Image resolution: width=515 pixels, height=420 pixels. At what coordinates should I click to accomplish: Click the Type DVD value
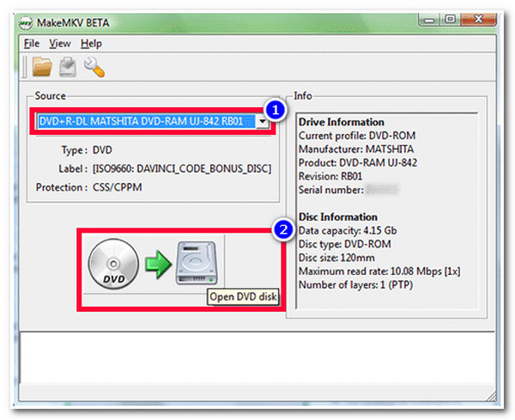pos(102,150)
